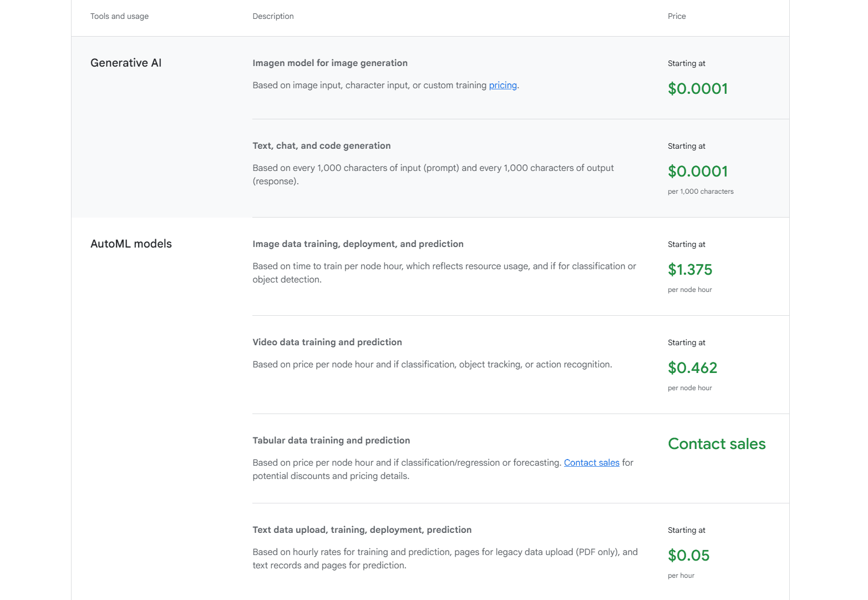The image size is (868, 600).
Task: Click the per 1,000 characters price label
Action: click(700, 191)
